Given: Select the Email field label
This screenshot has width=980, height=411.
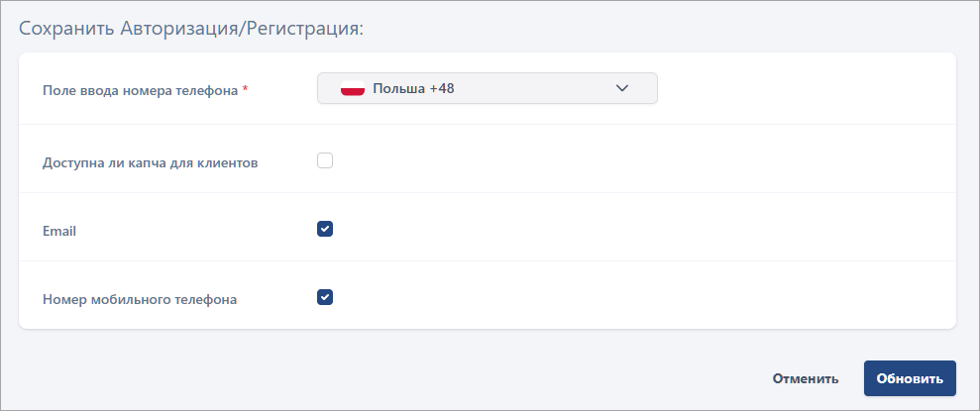Looking at the screenshot, I should tap(59, 231).
